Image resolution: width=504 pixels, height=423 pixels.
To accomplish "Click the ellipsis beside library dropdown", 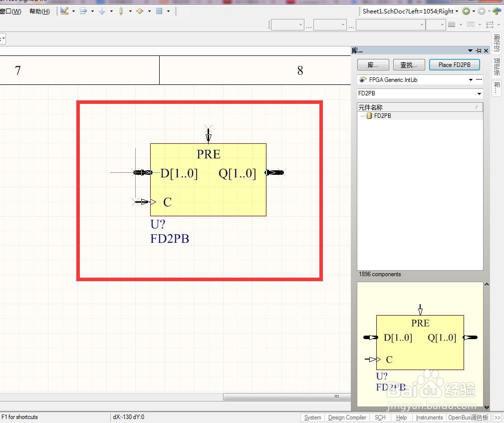I will click(479, 79).
